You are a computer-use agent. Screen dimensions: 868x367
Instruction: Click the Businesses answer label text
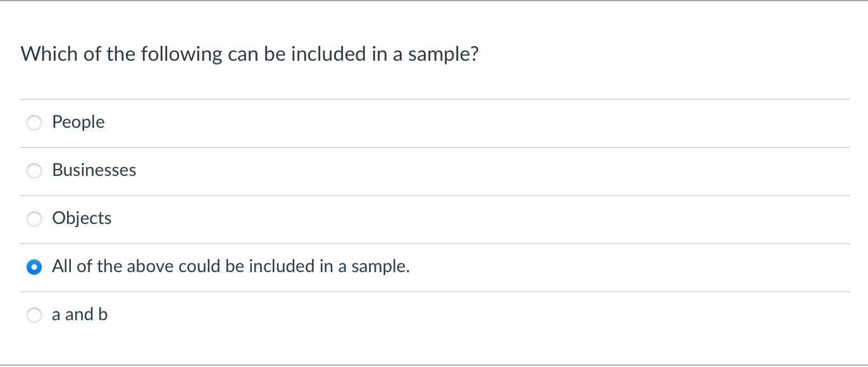pyautogui.click(x=94, y=170)
